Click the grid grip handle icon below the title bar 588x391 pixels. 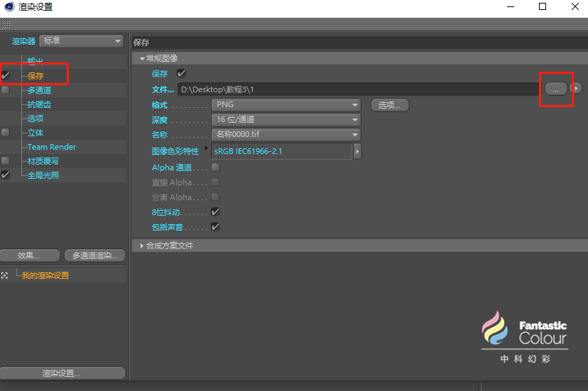click(x=6, y=24)
